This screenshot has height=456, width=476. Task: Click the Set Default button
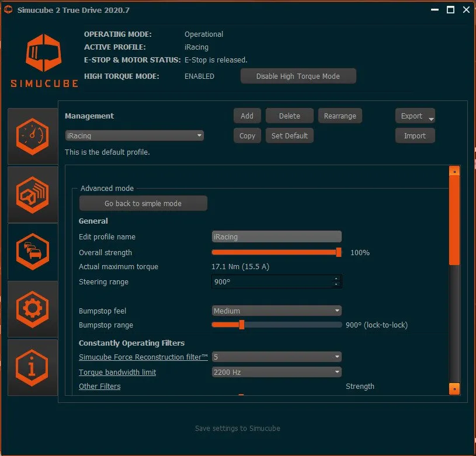click(289, 135)
